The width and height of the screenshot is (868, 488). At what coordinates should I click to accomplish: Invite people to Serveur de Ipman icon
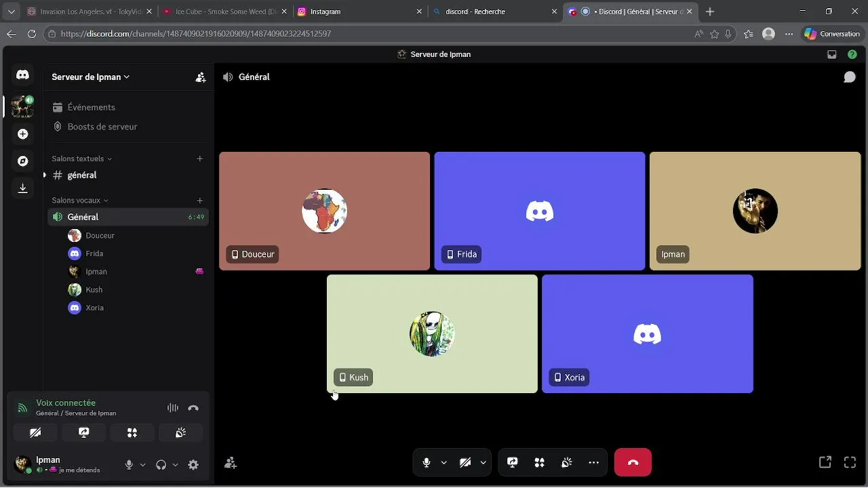tap(201, 77)
